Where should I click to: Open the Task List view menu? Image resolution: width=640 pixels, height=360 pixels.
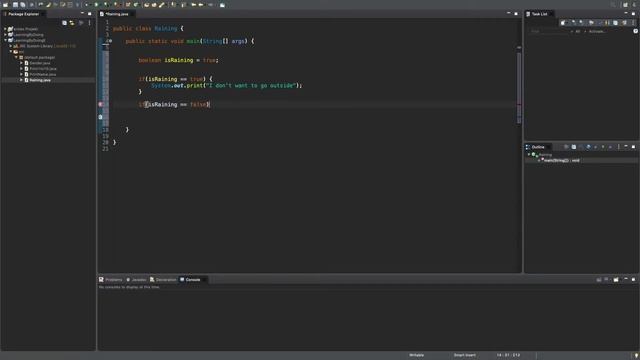633,23
